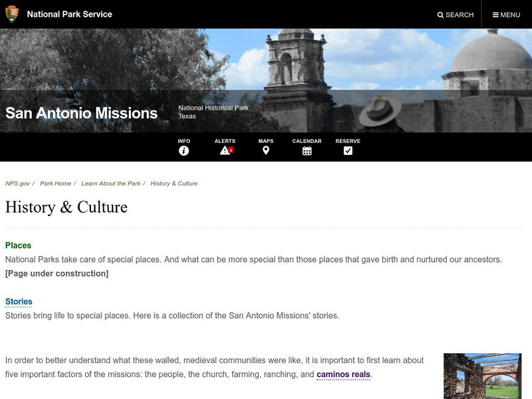Image resolution: width=532 pixels, height=399 pixels.
Task: Click the San Antonio Missions park title
Action: click(x=81, y=113)
